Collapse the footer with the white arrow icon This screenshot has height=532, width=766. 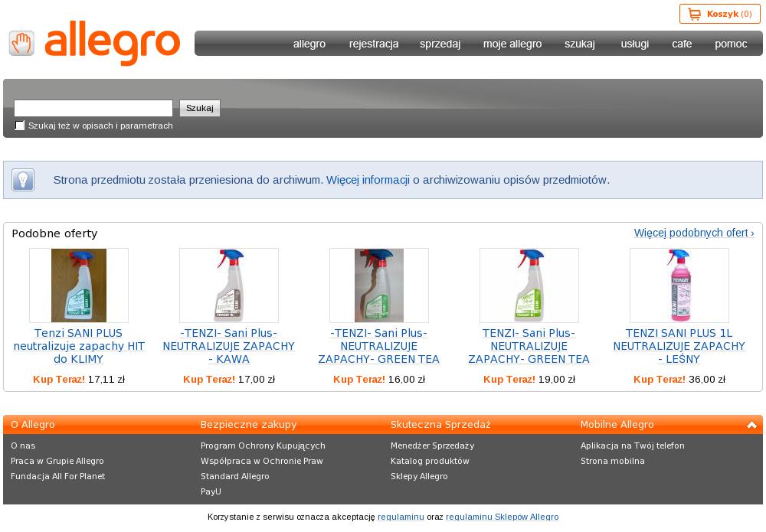tap(752, 425)
